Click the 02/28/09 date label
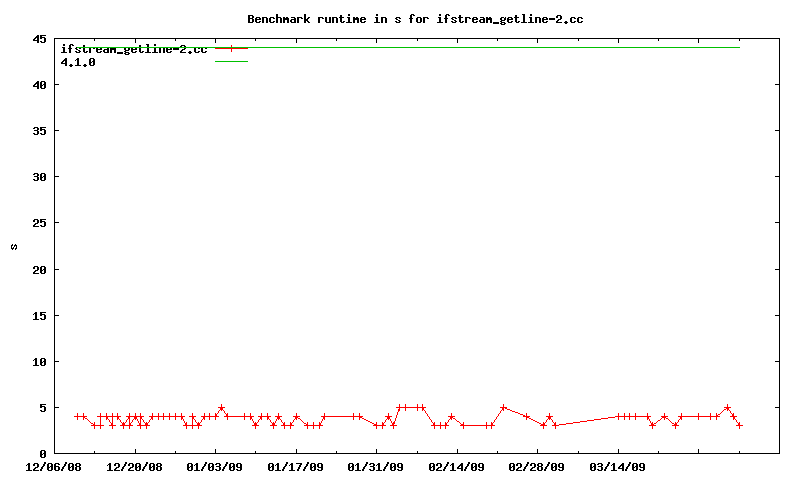Screen dimensions: 800x480 tap(537, 466)
